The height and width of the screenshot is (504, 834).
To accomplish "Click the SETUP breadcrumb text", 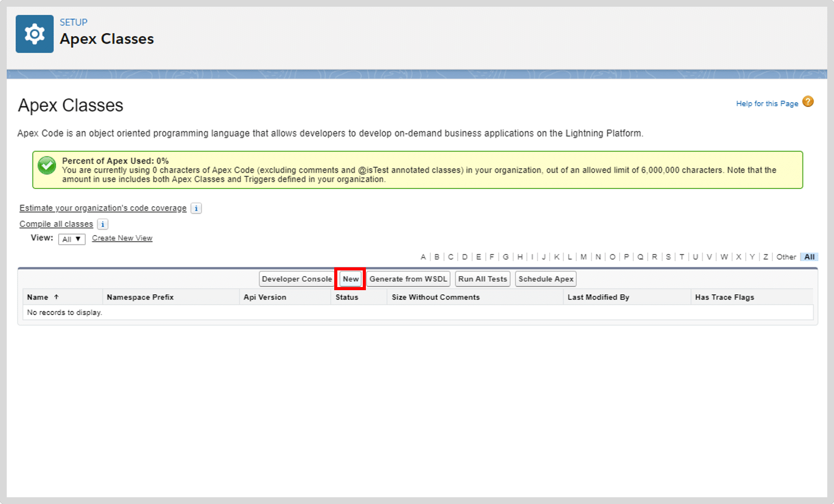I will pyautogui.click(x=74, y=22).
